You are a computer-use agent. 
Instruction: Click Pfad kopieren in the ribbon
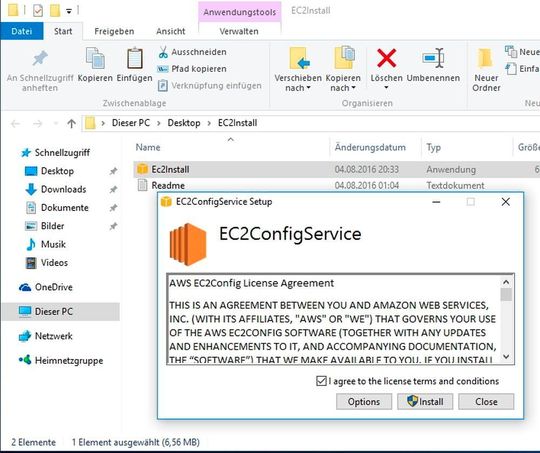pos(192,69)
